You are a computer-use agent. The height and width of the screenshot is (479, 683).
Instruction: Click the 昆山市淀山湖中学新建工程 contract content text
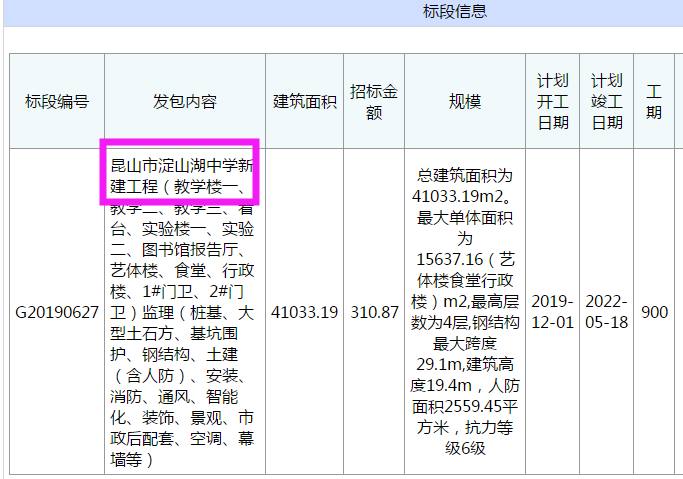point(182,176)
